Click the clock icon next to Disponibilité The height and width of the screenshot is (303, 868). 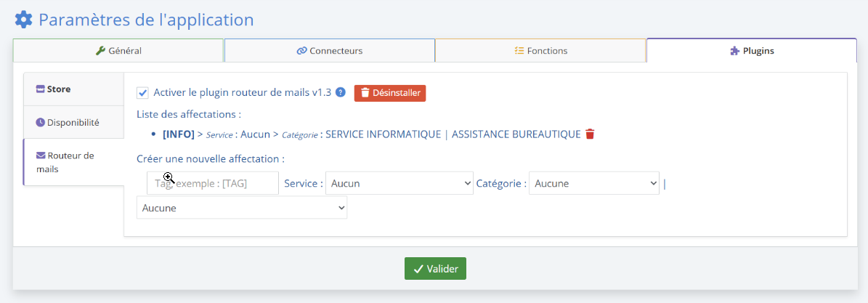coord(41,122)
